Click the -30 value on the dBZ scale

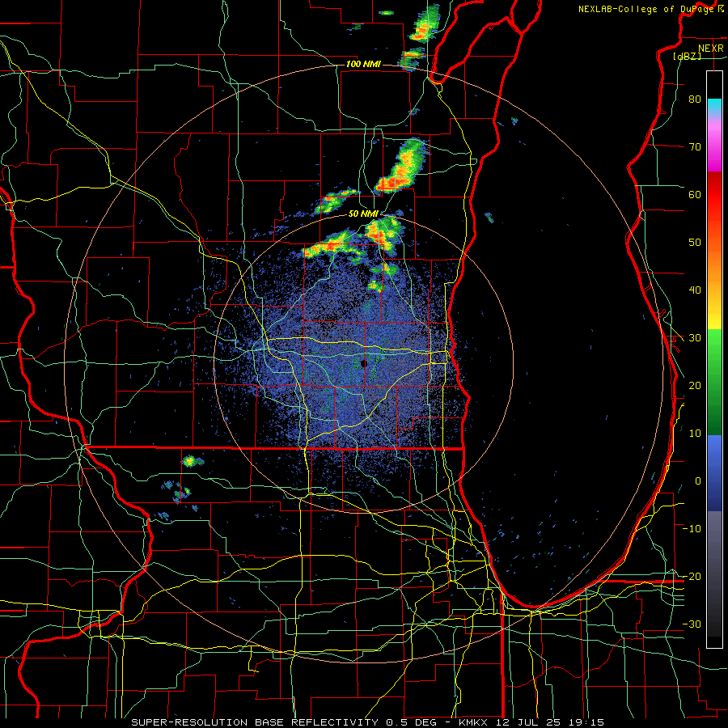click(692, 624)
